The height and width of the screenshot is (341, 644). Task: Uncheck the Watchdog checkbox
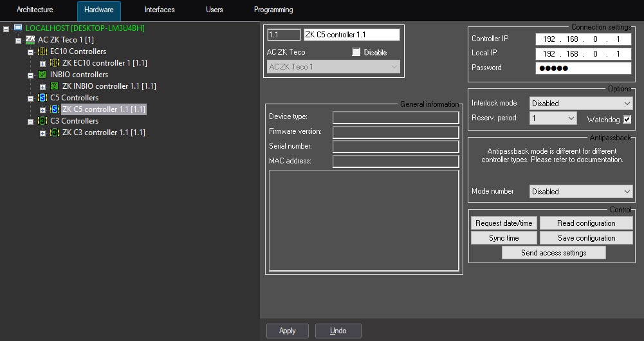tap(627, 120)
